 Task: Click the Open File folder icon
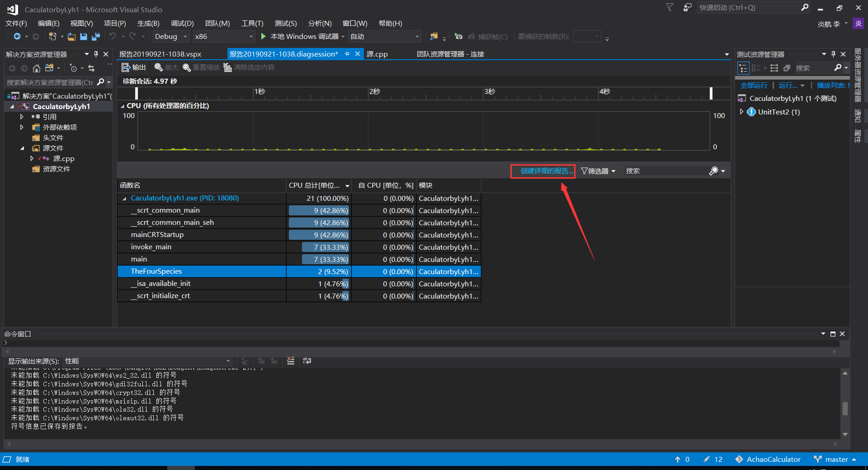tap(71, 37)
